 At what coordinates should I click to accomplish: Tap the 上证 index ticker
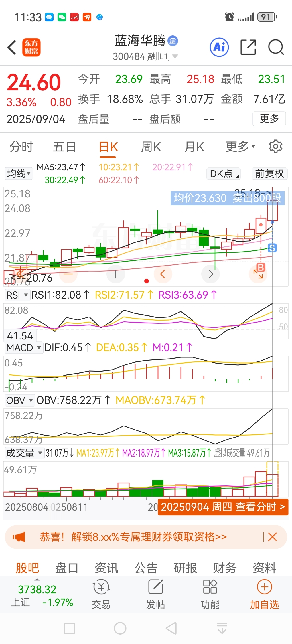click(x=42, y=596)
